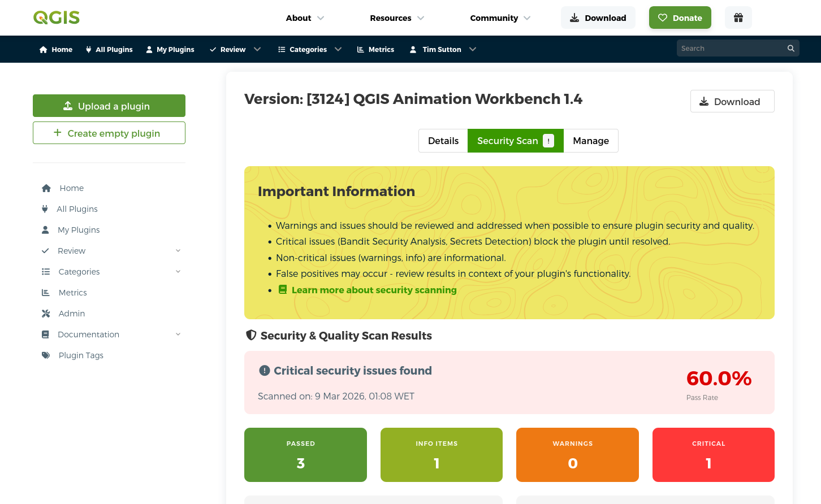The width and height of the screenshot is (821, 504).
Task: Open Admin via sidebar tools icon
Action: 46,314
